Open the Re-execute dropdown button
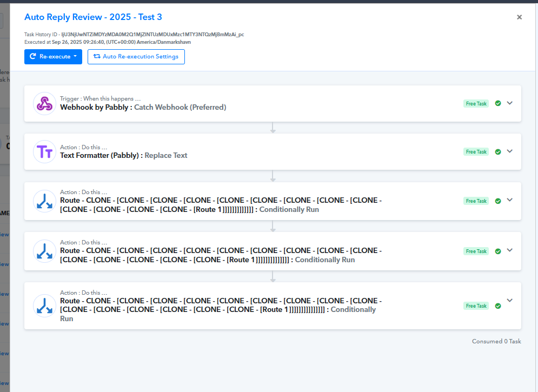This screenshot has height=392, width=538. click(x=53, y=57)
